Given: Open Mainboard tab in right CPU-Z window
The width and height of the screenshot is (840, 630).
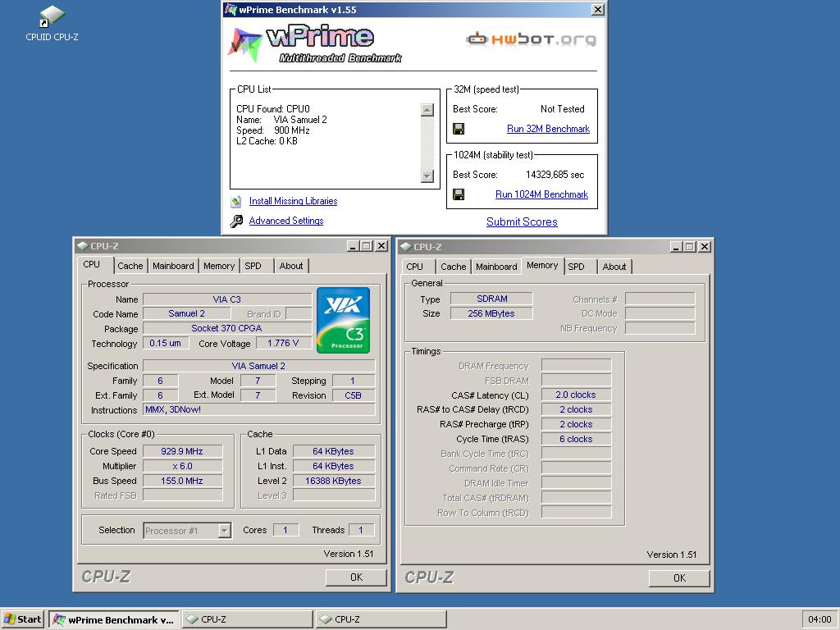Looking at the screenshot, I should 496,267.
